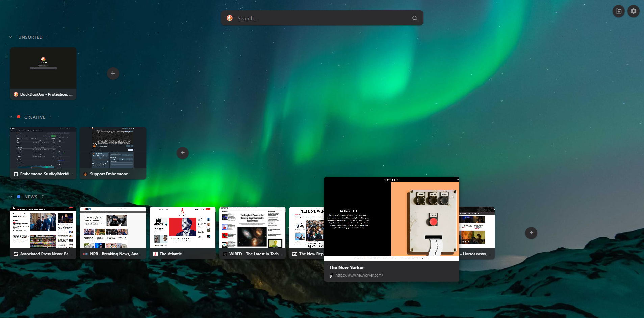Open the Support Emberstone thumbnail
Viewport: 644px width, 318px height.
pyautogui.click(x=113, y=148)
